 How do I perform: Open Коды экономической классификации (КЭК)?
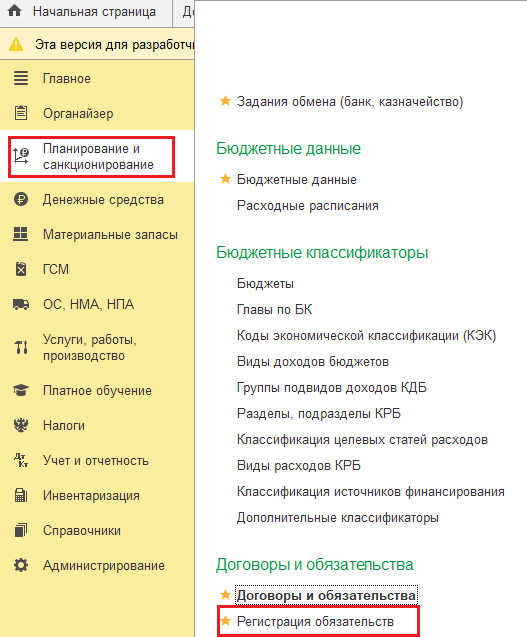click(367, 336)
